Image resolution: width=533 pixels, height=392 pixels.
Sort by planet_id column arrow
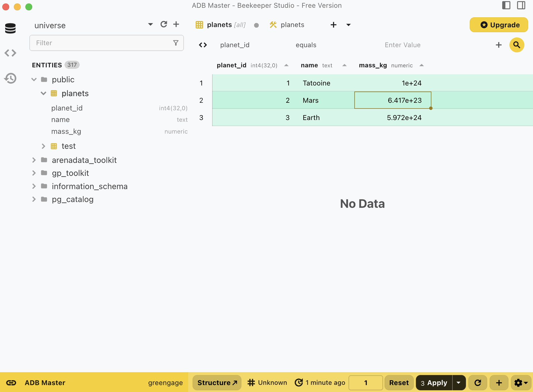click(x=286, y=65)
